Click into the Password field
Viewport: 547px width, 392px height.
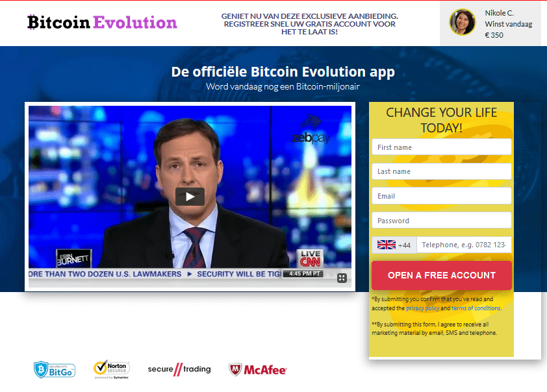click(x=442, y=220)
